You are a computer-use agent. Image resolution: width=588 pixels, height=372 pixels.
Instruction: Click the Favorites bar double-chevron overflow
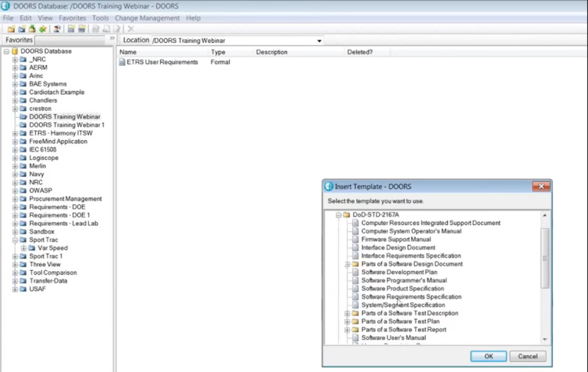(112, 38)
